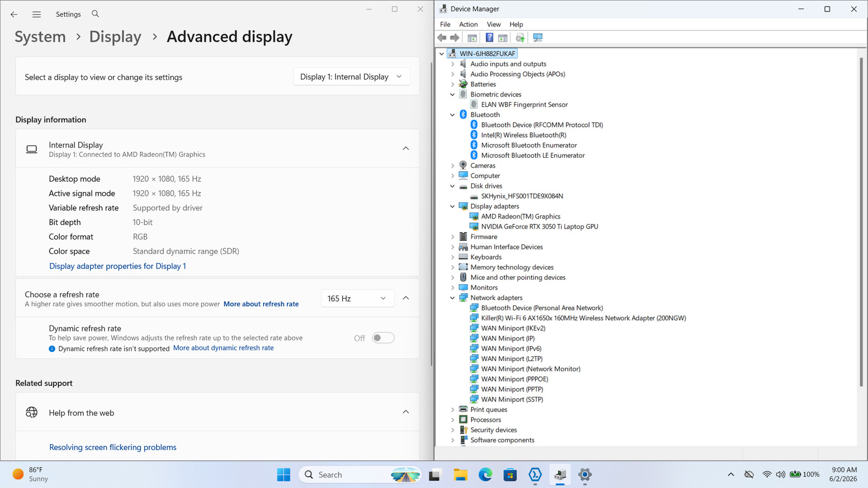
Task: Click the volume speaker icon in system tray
Action: pos(780,474)
